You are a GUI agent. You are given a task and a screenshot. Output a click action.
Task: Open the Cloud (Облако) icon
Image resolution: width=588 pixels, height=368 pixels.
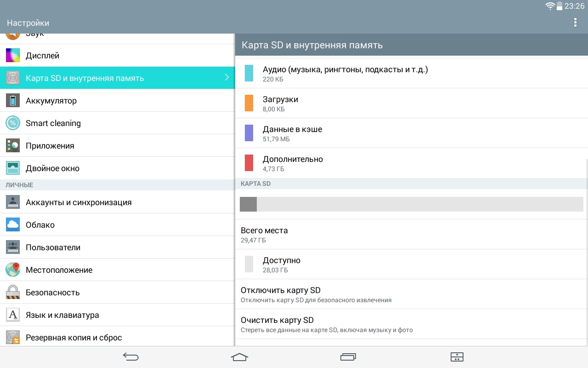pos(13,225)
